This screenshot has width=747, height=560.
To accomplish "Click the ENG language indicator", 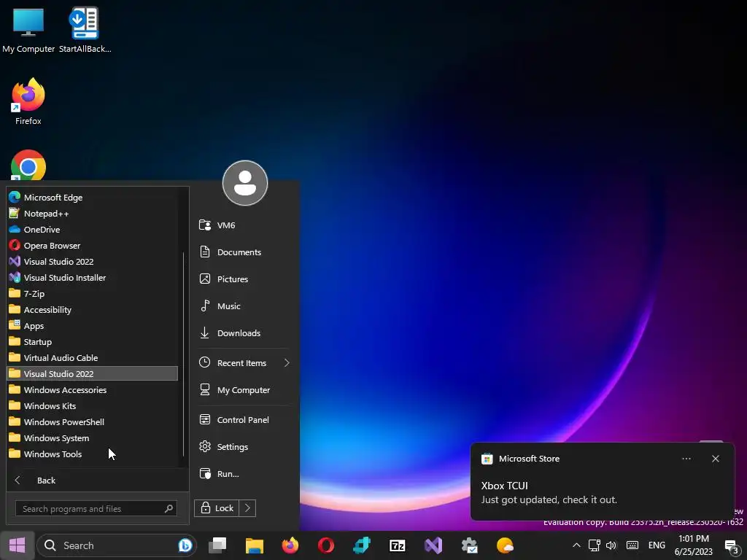I will pos(657,545).
